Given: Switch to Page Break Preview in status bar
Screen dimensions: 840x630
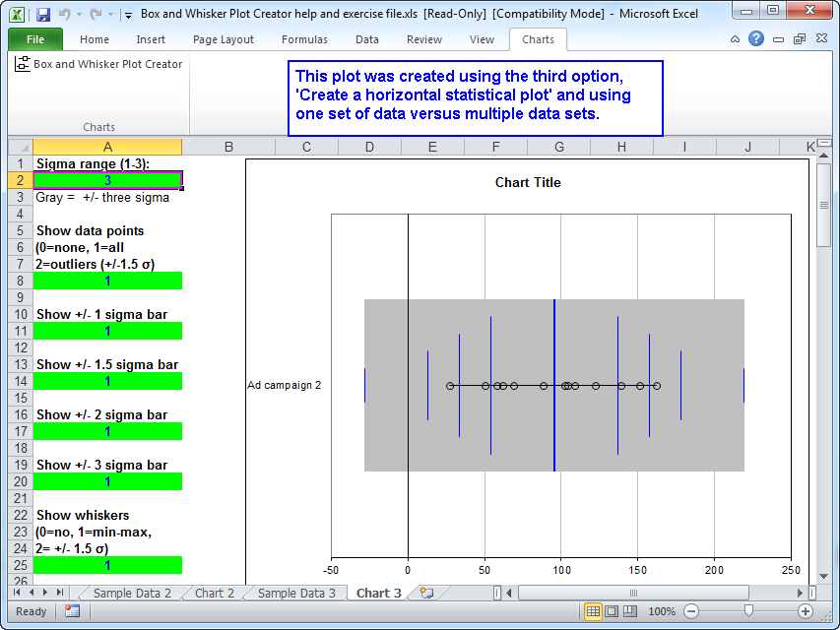Looking at the screenshot, I should tap(631, 611).
